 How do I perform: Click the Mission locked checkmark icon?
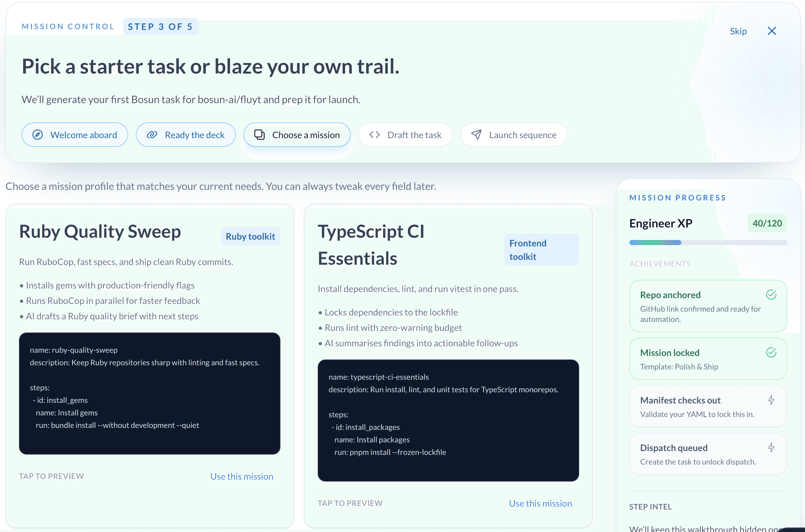click(x=771, y=352)
